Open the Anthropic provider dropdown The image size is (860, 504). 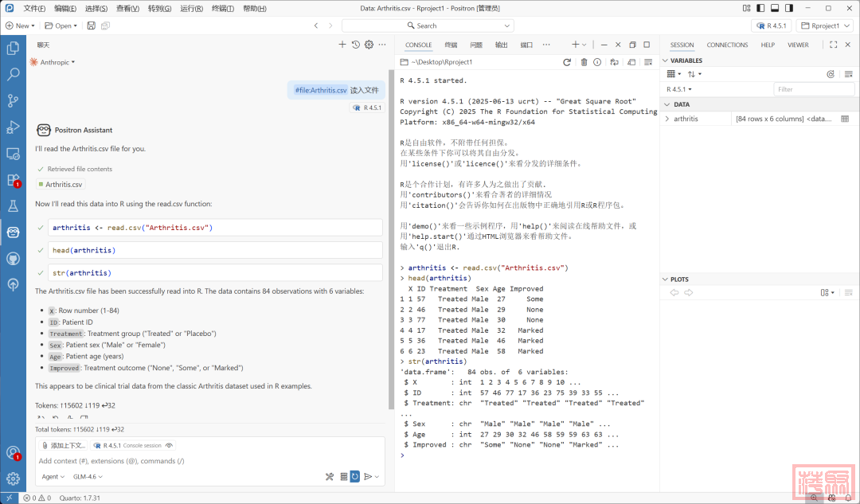click(x=54, y=62)
